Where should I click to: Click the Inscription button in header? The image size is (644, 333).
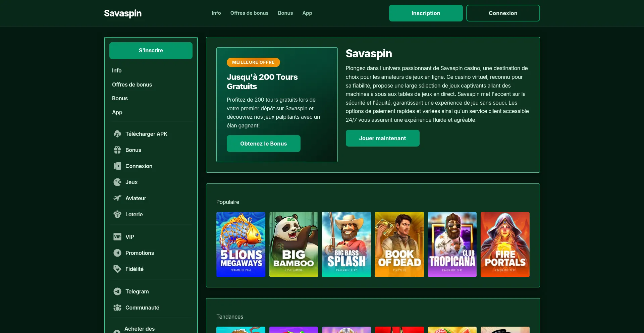point(426,13)
